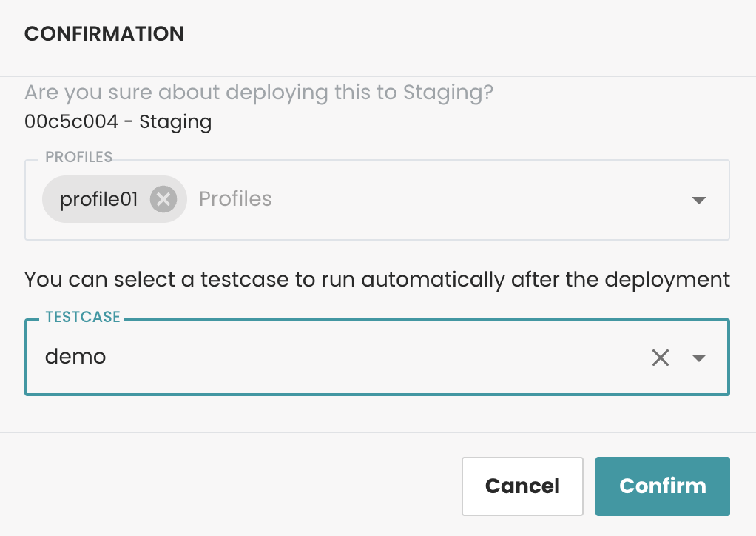Collapse the Profiles selection list
The width and height of the screenshot is (756, 536).
coord(698,199)
